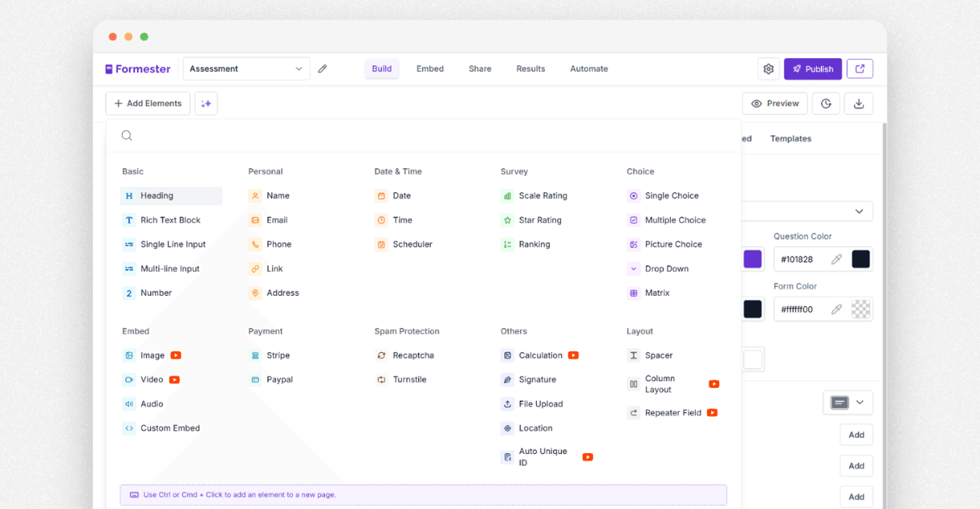Click the topmost Add button in the right panel
This screenshot has height=509, width=980.
coord(856,434)
